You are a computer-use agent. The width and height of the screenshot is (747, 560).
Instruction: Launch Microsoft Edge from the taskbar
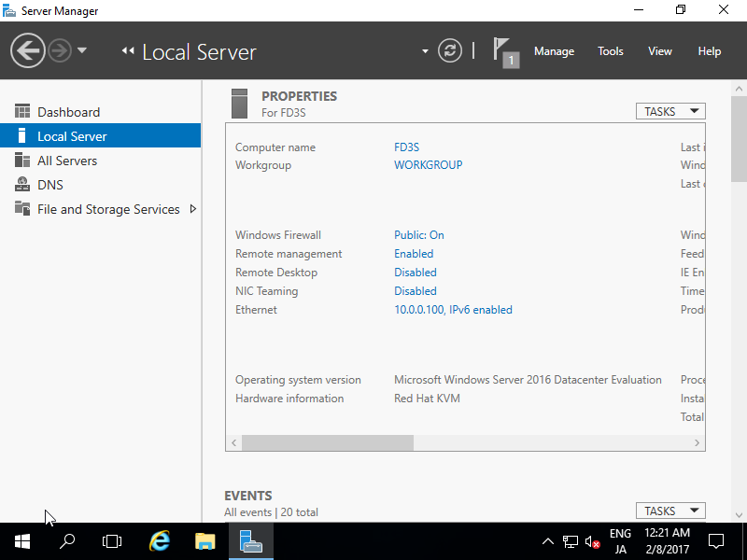pyautogui.click(x=159, y=541)
